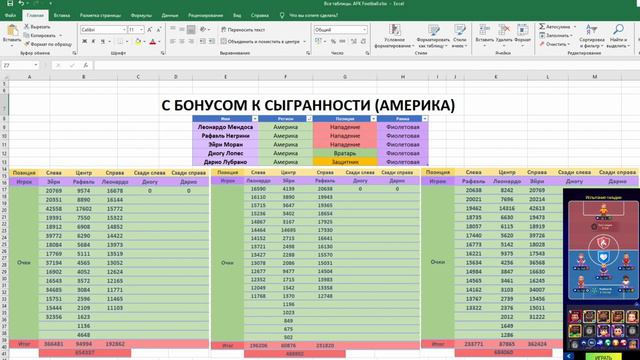Open Cell Styles (Стили ячеек)
Image resolution: width=640 pixels, height=360 pixels.
click(x=460, y=36)
